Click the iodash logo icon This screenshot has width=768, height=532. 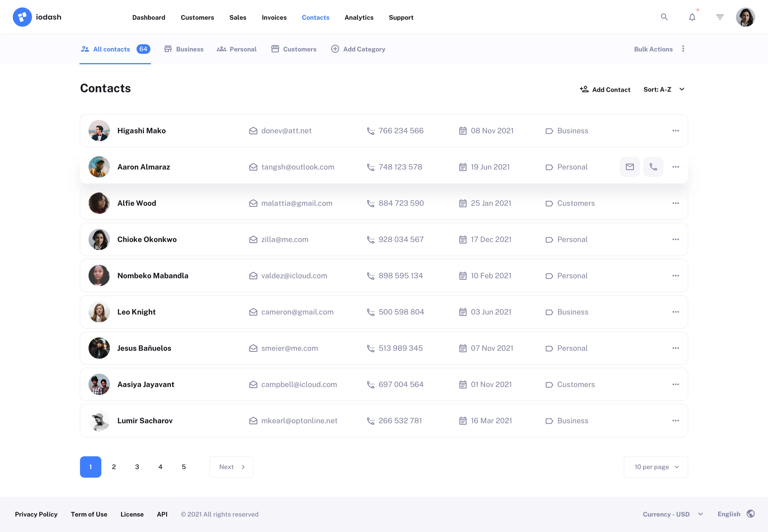[x=22, y=17]
